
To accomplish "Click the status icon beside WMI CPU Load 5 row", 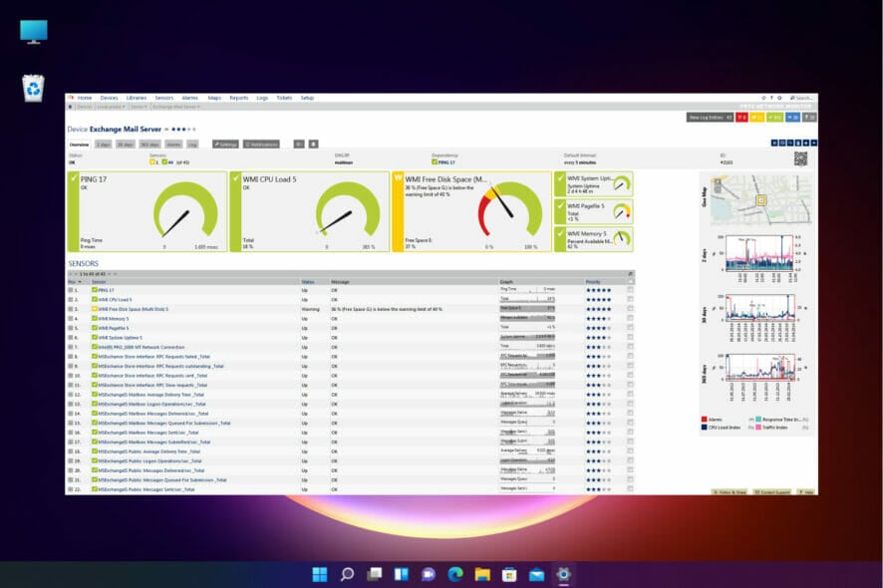I will click(x=95, y=300).
